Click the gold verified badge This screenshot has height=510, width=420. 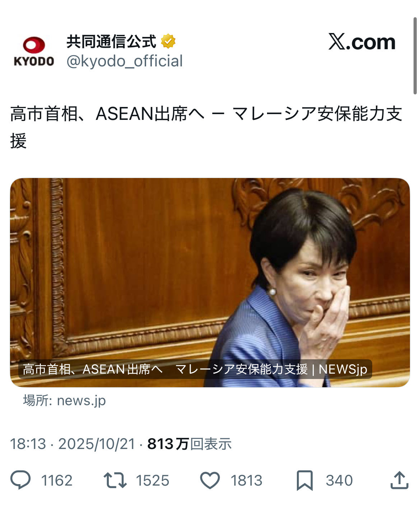click(168, 41)
